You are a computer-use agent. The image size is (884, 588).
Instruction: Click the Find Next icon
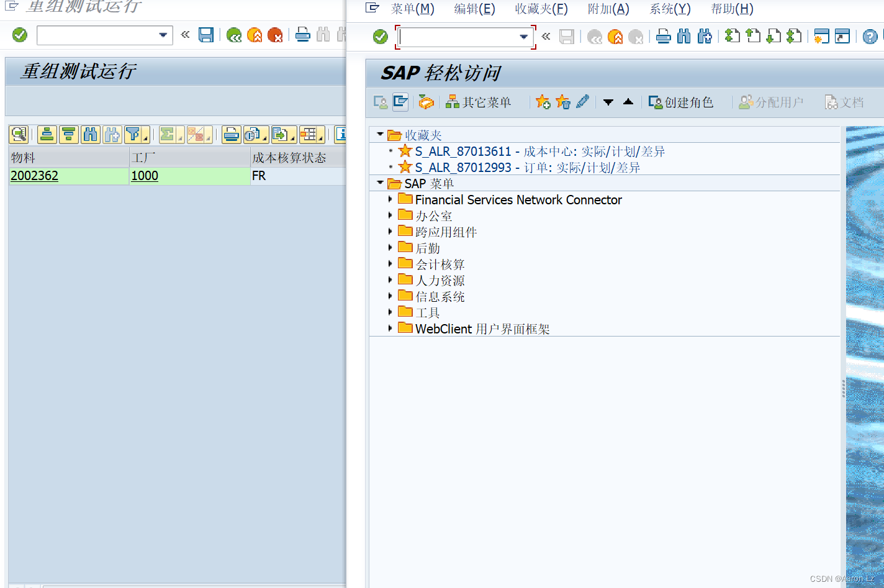[112, 134]
